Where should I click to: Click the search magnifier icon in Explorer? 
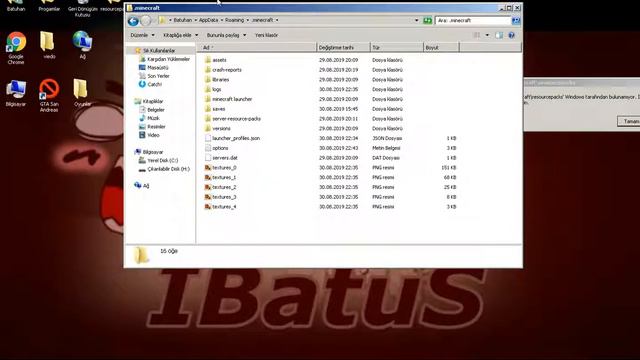click(516, 20)
